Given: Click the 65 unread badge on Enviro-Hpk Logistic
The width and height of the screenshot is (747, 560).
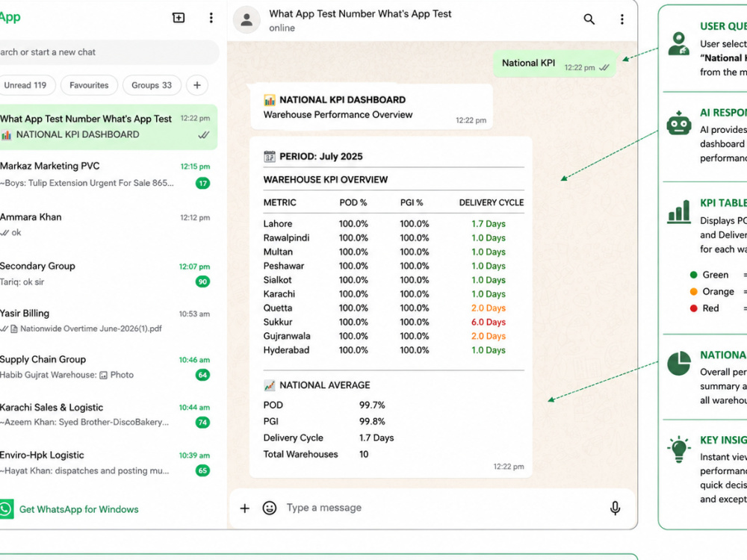Looking at the screenshot, I should [x=203, y=471].
